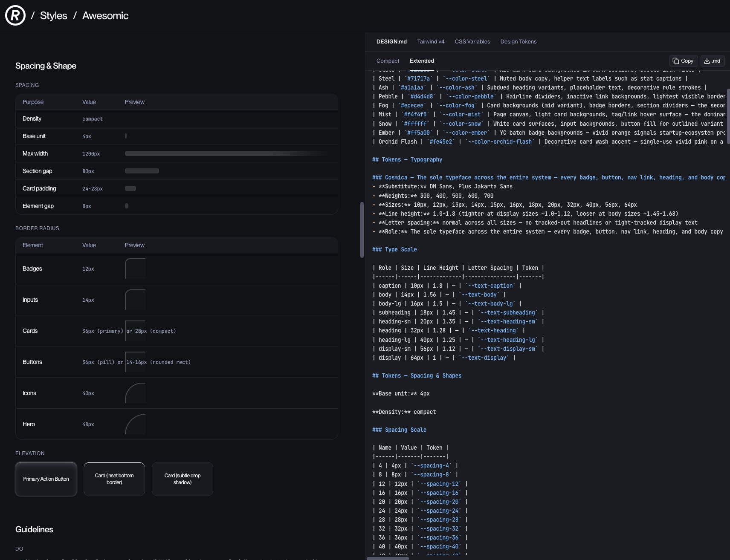Click the 'compact' density value
730x560 pixels.
point(93,119)
